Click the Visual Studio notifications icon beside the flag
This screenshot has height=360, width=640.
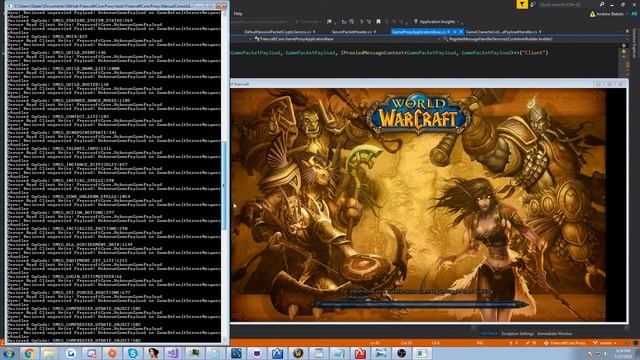pos(533,4)
